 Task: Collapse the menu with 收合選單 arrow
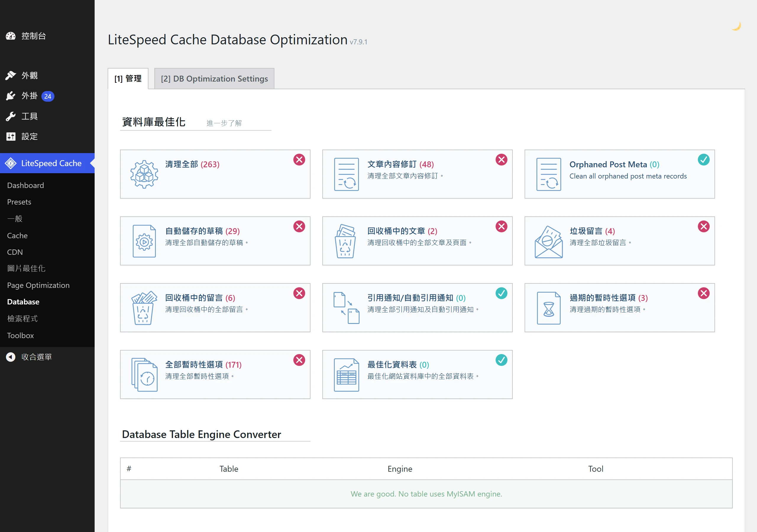pos(11,357)
